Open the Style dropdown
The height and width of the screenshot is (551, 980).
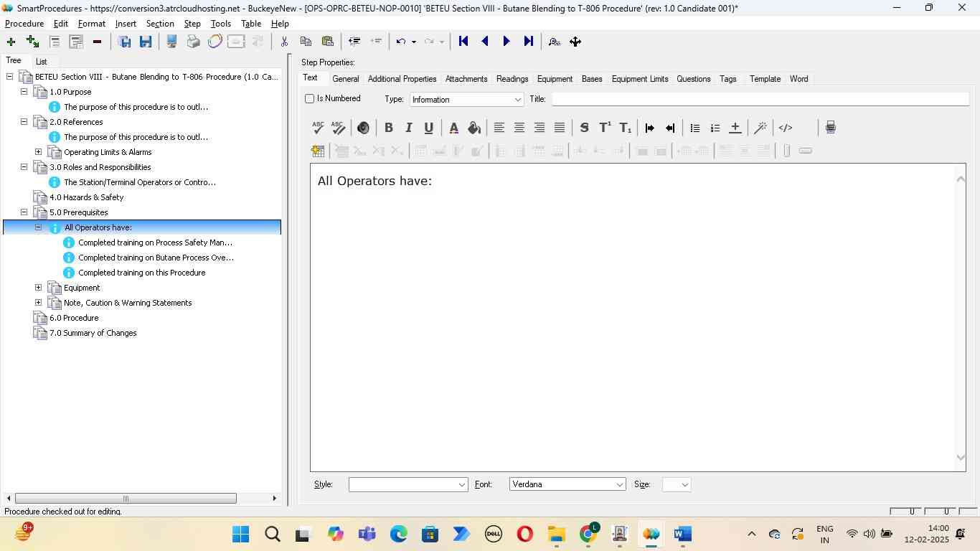coord(407,485)
